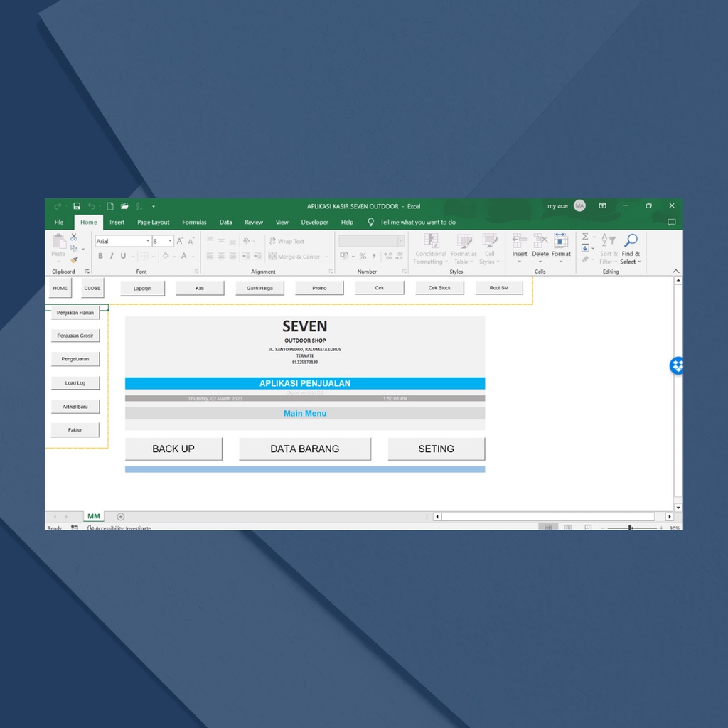The width and height of the screenshot is (728, 728).
Task: Click the DATA BARANG button
Action: click(x=305, y=449)
